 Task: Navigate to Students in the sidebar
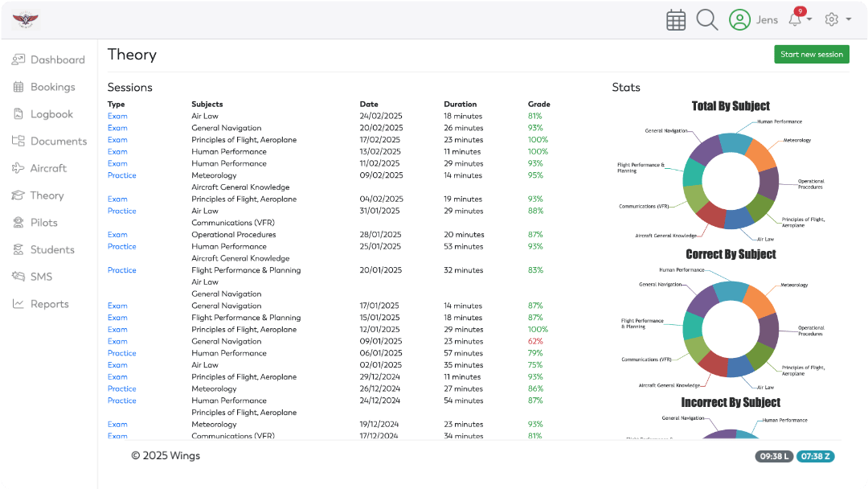click(x=52, y=249)
